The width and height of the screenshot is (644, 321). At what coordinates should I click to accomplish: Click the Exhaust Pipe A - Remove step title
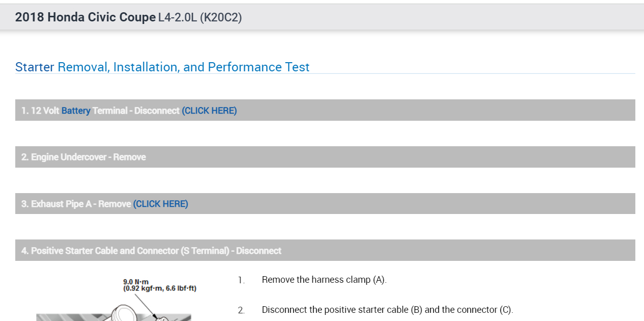coord(76,204)
